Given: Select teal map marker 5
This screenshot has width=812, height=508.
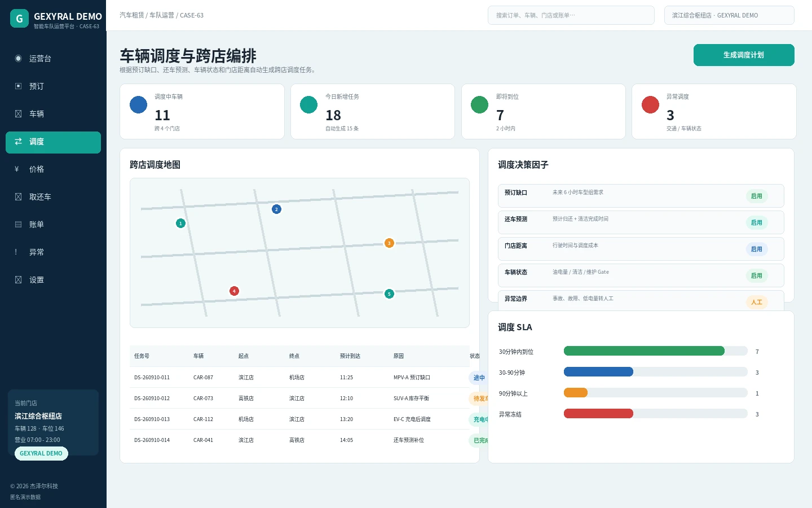Looking at the screenshot, I should [x=389, y=294].
